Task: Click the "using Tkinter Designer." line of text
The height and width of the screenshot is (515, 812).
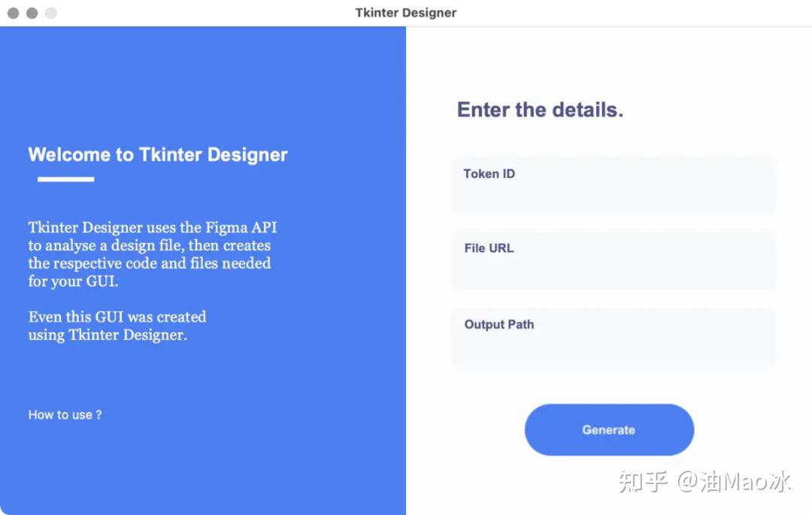Action: click(x=108, y=335)
